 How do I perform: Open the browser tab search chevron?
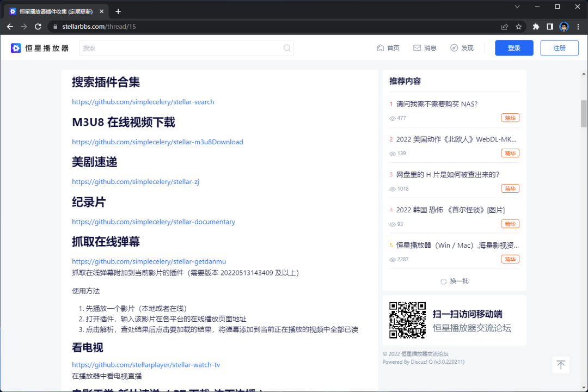[x=517, y=7]
